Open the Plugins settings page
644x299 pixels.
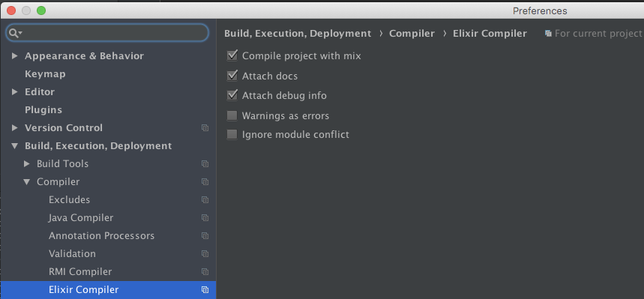click(43, 110)
